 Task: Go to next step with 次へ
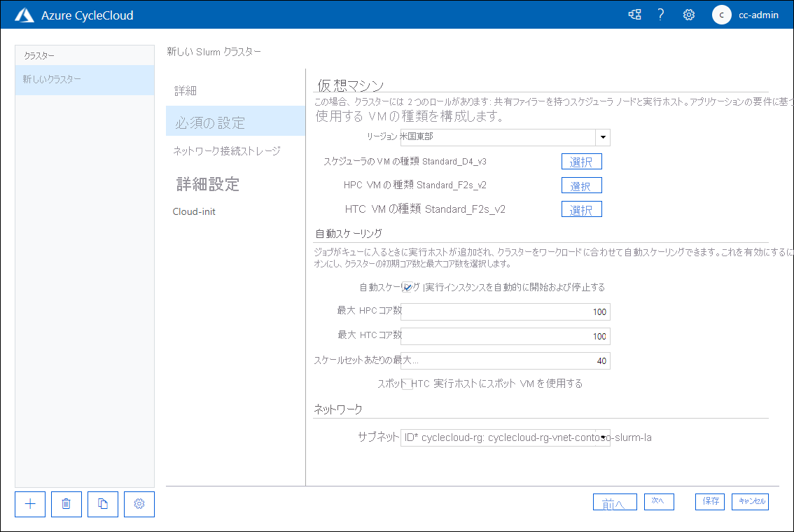tap(658, 501)
